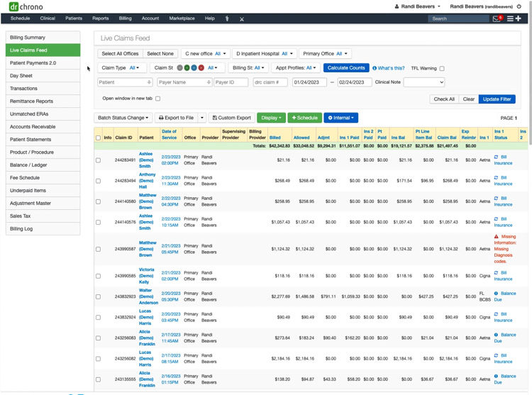Screen dimensions: 532x395
Task: Click refresh icon for claim 244140576
Action: click(496, 219)
